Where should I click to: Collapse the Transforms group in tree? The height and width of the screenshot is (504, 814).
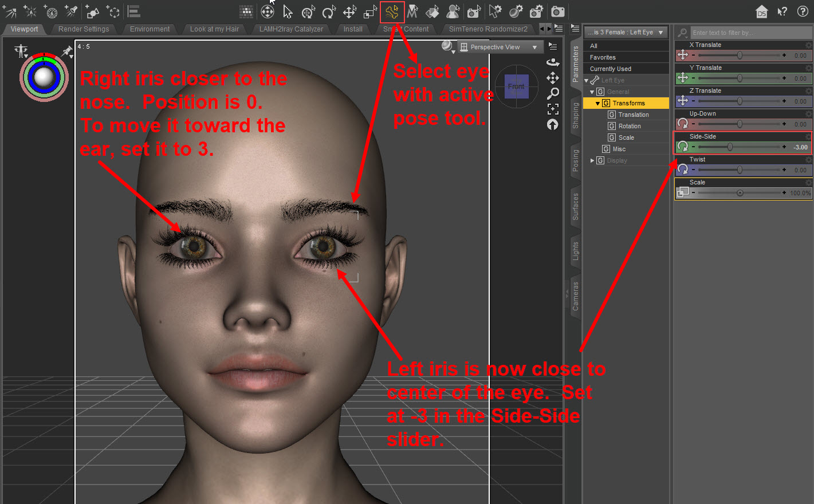pos(597,104)
